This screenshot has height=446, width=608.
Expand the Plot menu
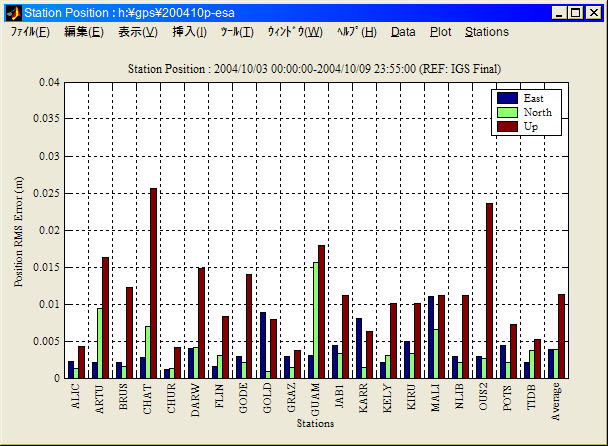pos(440,32)
